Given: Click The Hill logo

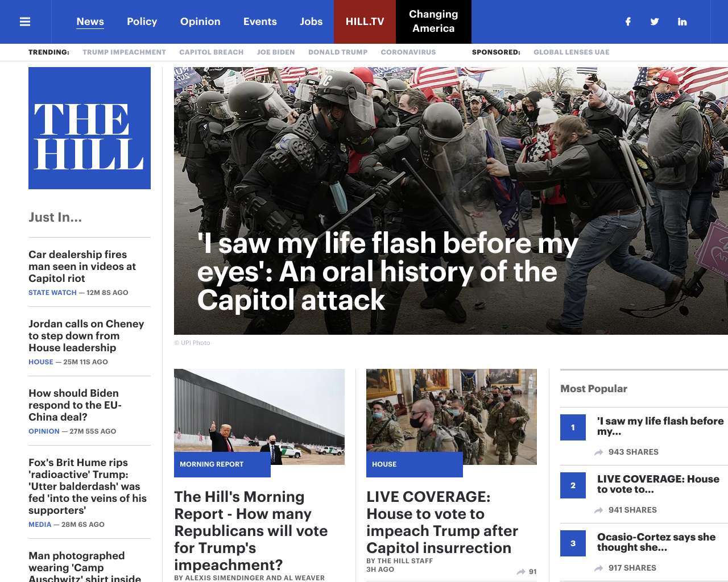Looking at the screenshot, I should click(x=89, y=128).
